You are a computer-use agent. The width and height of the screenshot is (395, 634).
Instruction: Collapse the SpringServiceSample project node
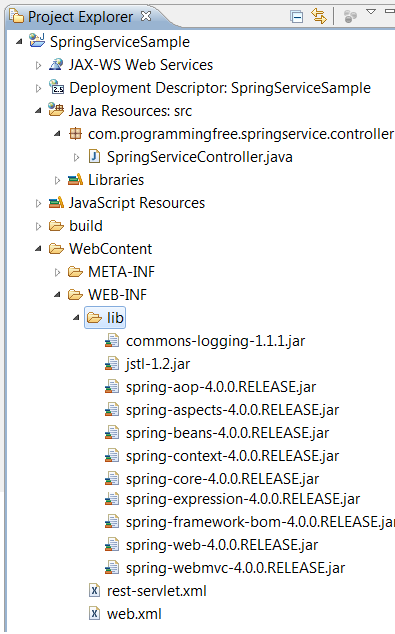point(19,42)
